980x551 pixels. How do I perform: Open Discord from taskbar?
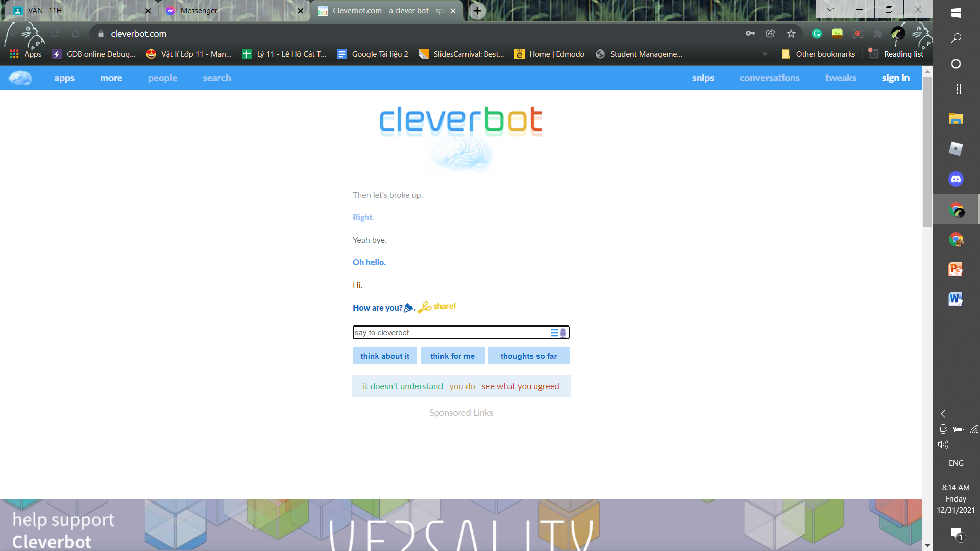(956, 179)
